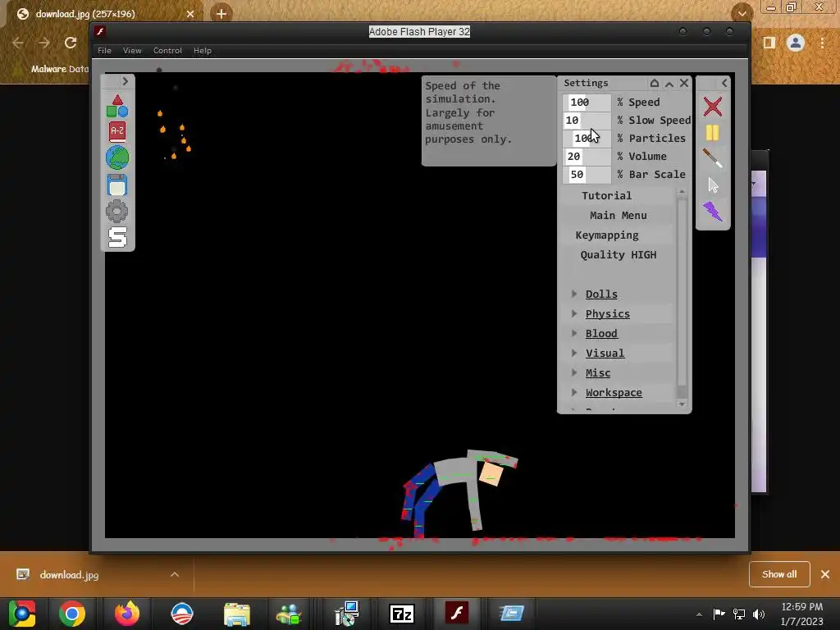Click the Obama logo icon in taskbar
The width and height of the screenshot is (840, 630).
coord(181,614)
